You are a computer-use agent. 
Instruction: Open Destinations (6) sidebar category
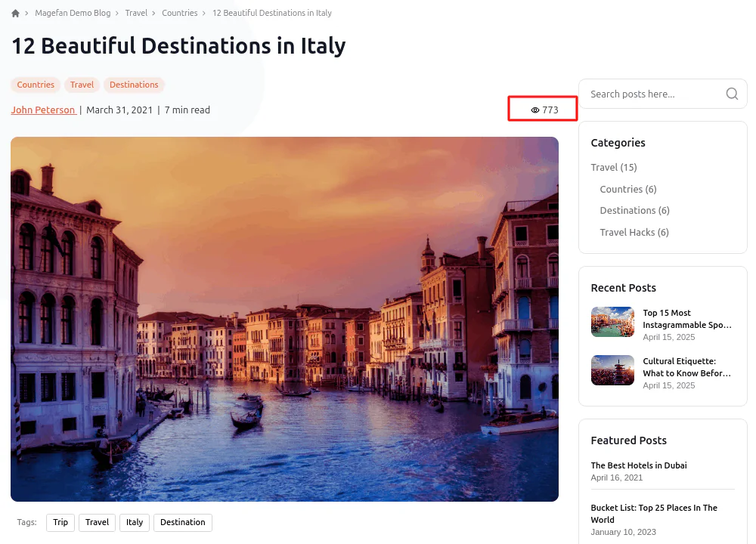click(634, 210)
